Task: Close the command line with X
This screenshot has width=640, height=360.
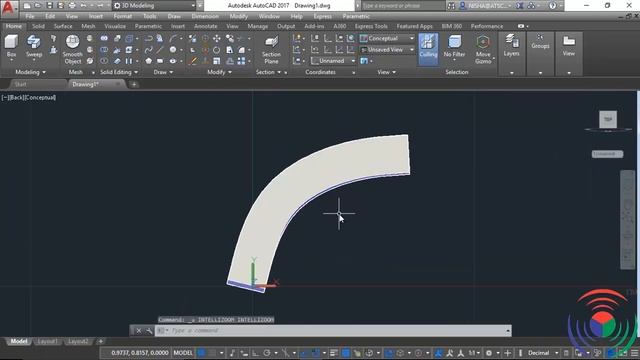Action: coord(139,331)
